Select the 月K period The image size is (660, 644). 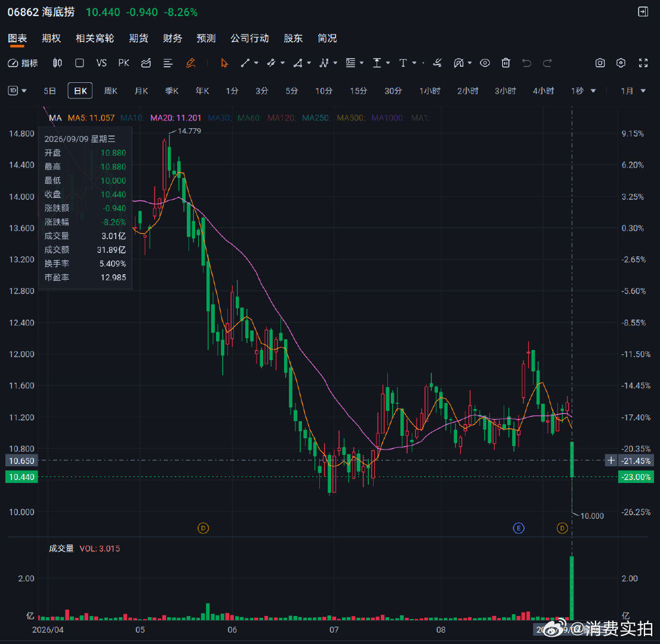pos(141,91)
